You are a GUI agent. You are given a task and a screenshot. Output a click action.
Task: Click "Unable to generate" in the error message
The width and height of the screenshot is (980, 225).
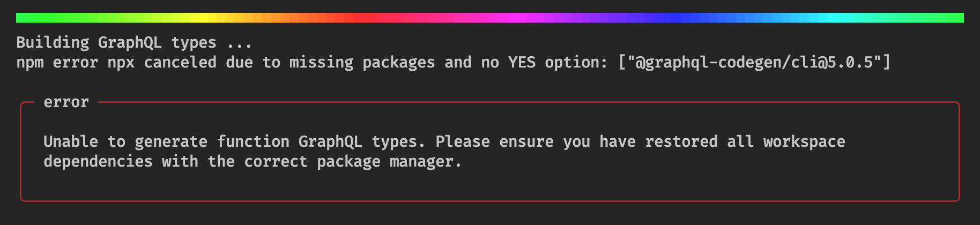pos(125,142)
